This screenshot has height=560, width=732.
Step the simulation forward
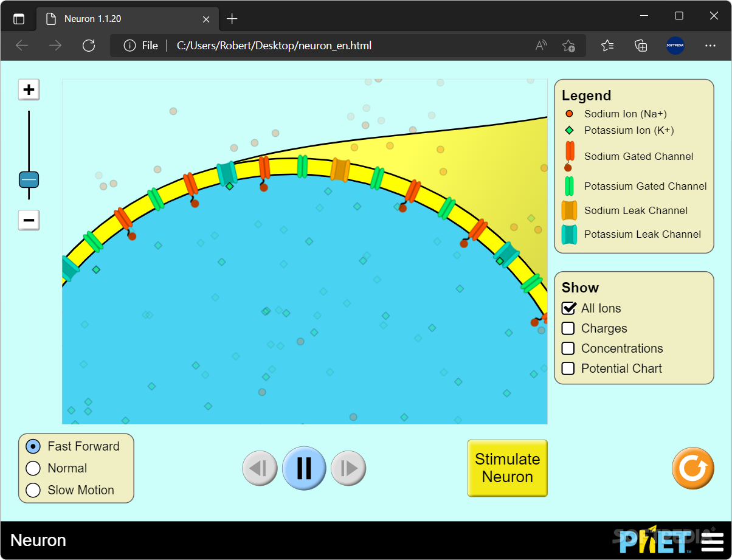[x=348, y=468]
